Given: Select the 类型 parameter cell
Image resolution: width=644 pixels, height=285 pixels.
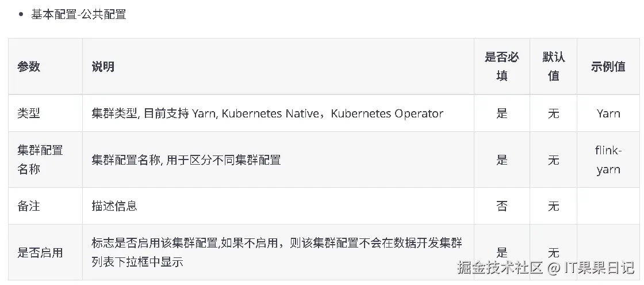Looking at the screenshot, I should (x=29, y=113).
